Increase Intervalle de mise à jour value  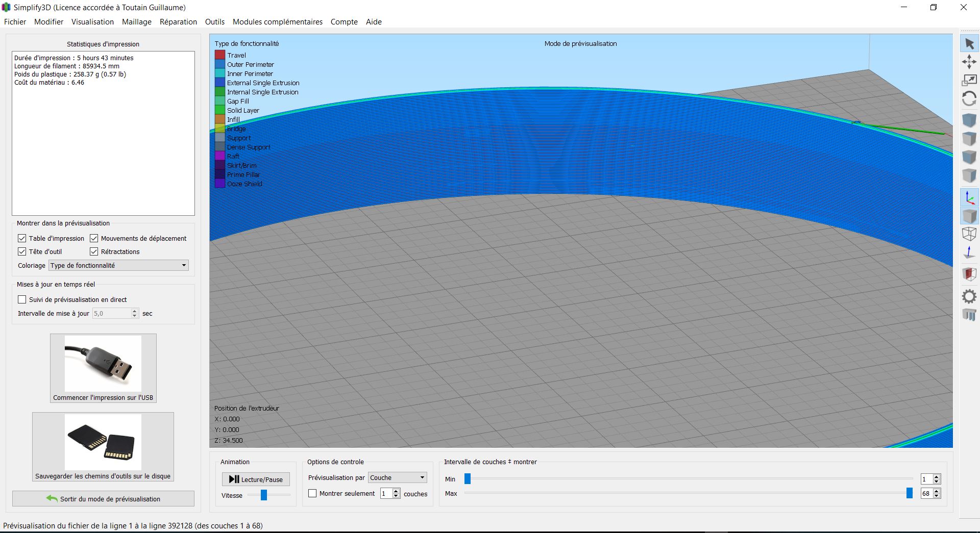coord(135,311)
